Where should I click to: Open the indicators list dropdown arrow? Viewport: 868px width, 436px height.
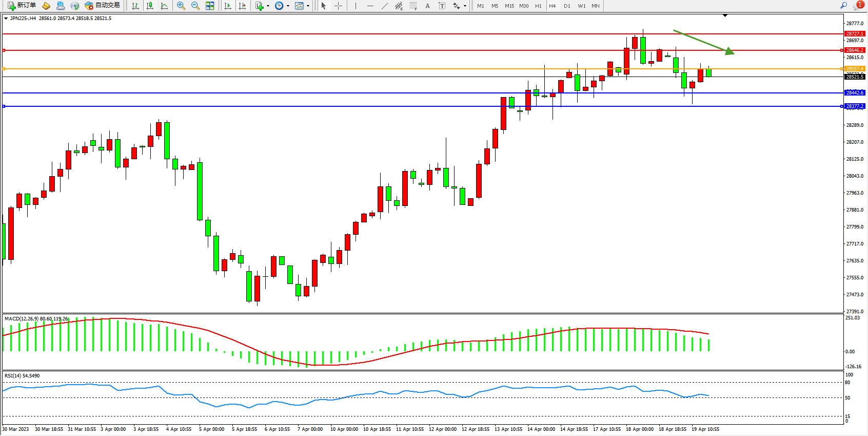click(x=268, y=6)
